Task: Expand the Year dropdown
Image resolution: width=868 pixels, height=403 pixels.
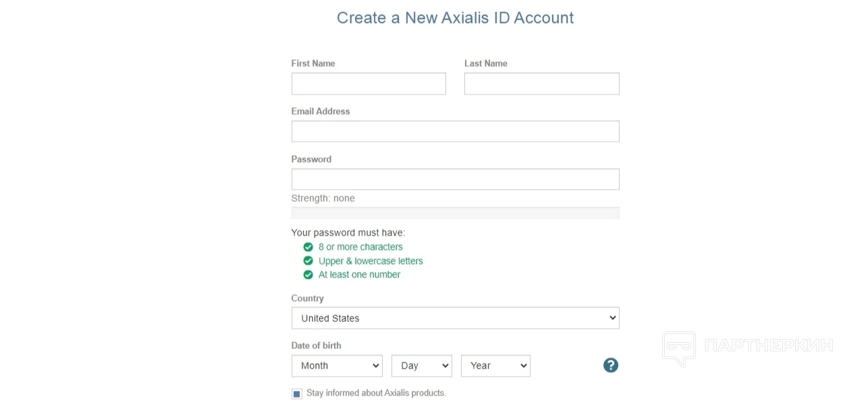Action: [x=495, y=365]
